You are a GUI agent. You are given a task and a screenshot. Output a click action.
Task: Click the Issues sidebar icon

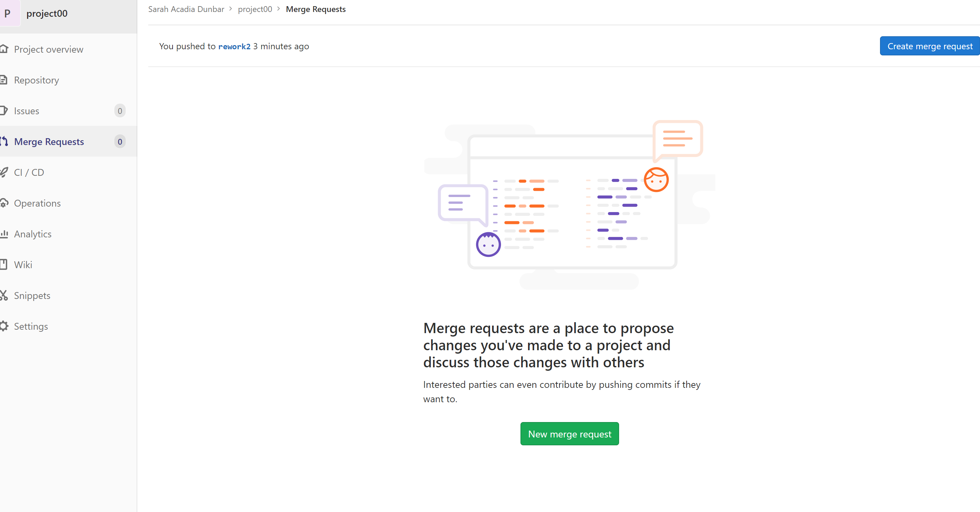coord(3,110)
